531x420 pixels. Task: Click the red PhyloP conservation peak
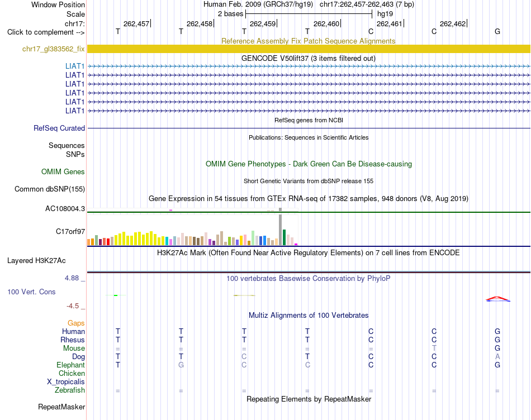pos(497,298)
